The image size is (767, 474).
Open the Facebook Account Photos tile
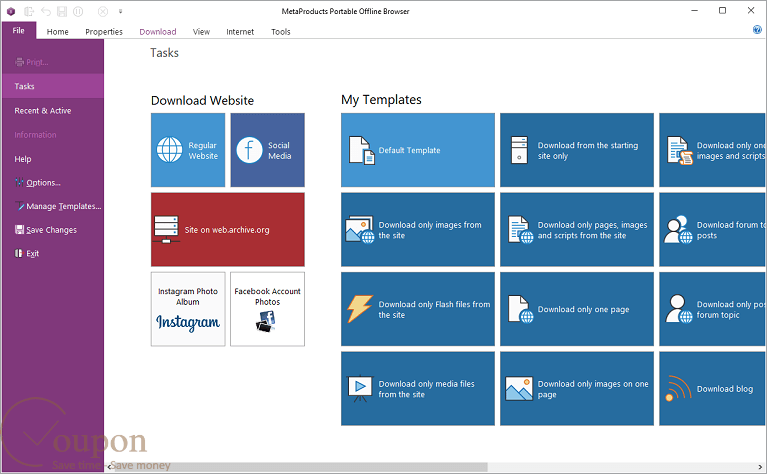tap(268, 309)
